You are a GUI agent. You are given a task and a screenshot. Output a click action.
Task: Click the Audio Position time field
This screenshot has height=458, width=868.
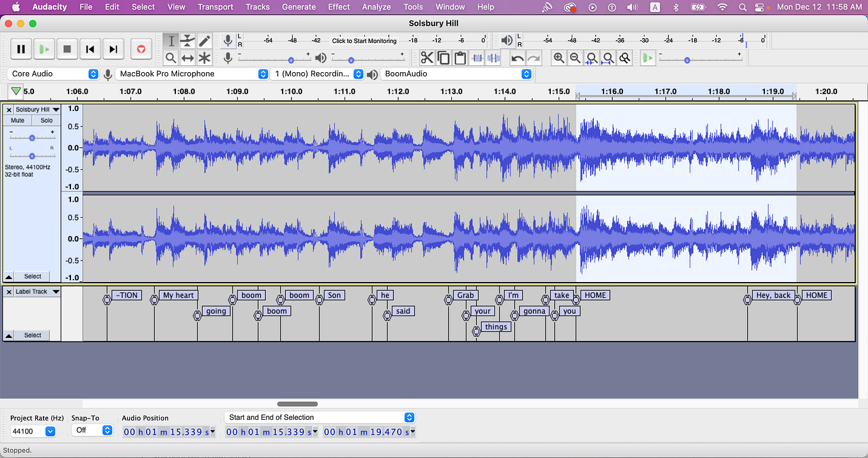(x=170, y=432)
